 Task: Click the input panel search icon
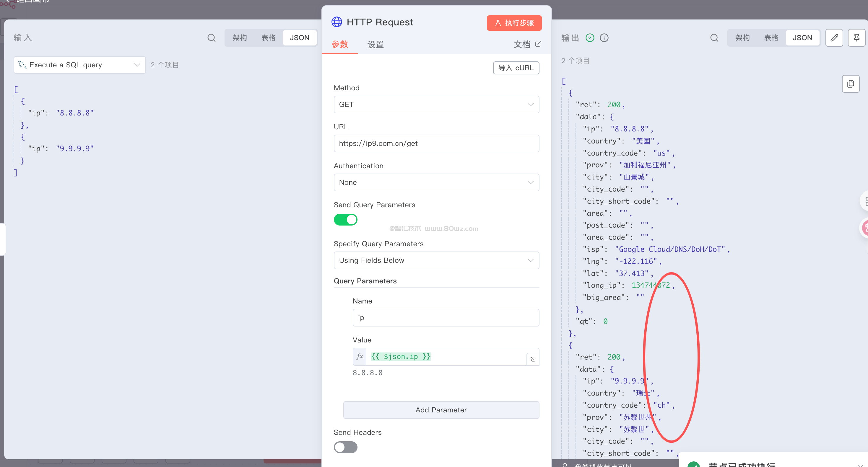click(x=211, y=38)
